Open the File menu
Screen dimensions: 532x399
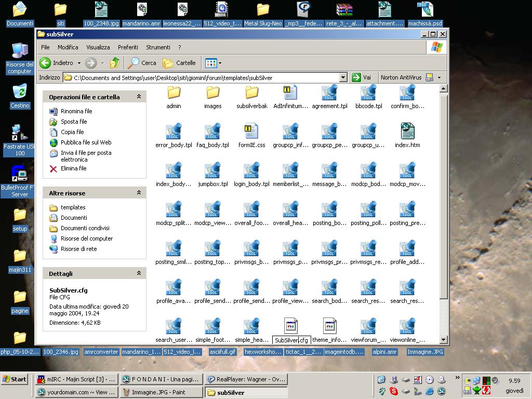pyautogui.click(x=45, y=47)
